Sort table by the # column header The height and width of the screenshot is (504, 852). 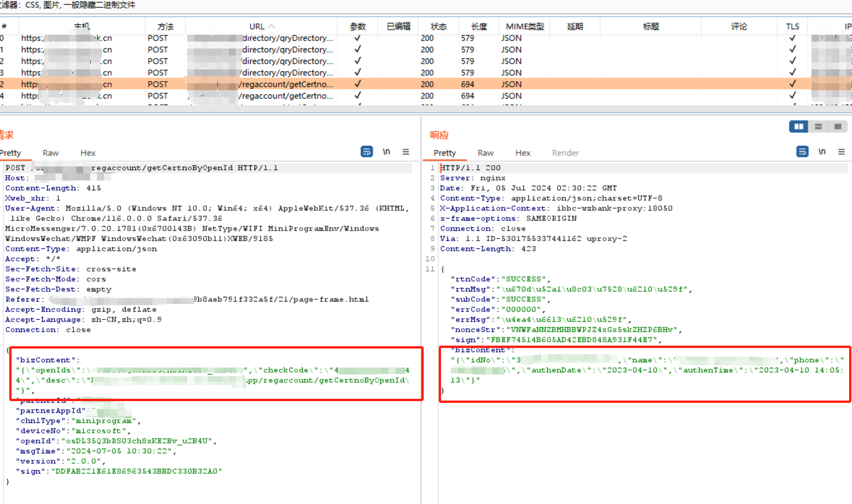coord(4,27)
